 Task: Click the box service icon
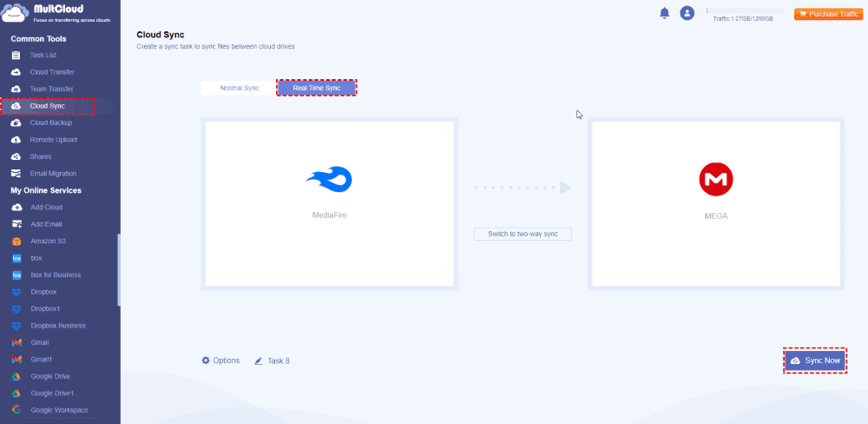pyautogui.click(x=16, y=258)
